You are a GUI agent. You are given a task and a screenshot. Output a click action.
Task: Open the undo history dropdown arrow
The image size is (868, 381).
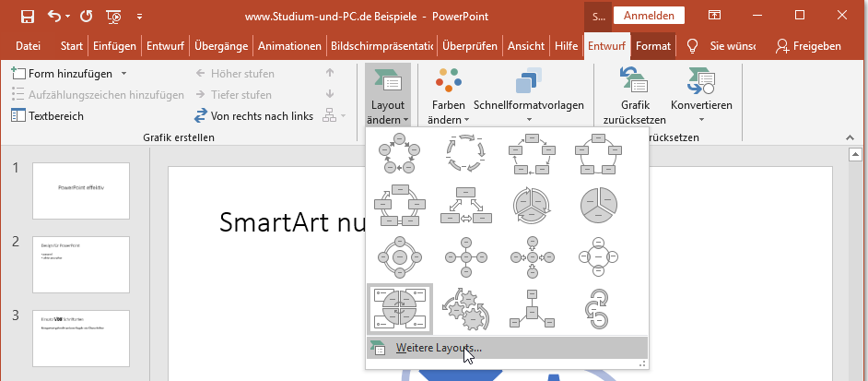point(67,17)
